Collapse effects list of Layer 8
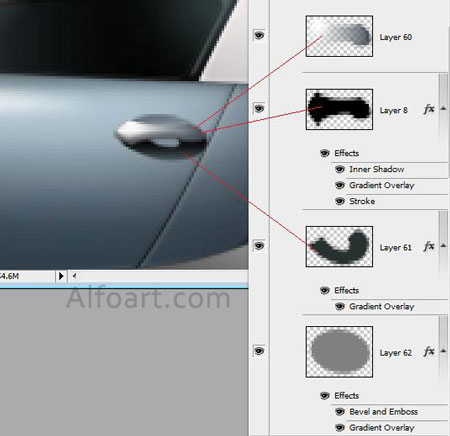450x436 pixels. click(443, 108)
